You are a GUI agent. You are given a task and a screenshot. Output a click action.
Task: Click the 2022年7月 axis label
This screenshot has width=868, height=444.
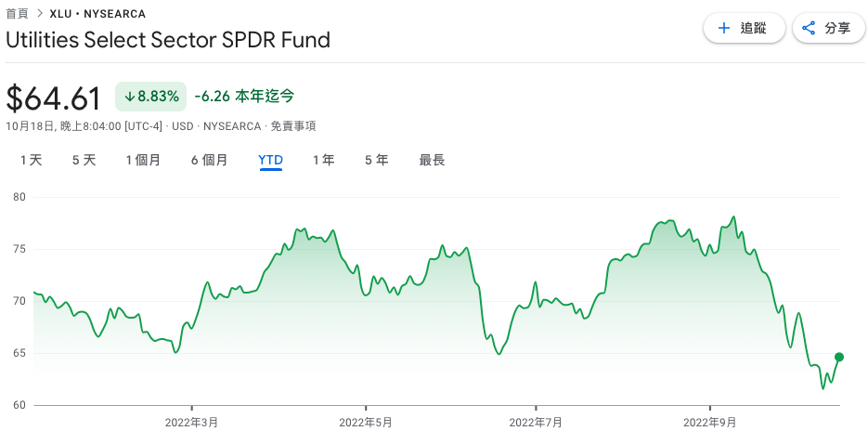tap(536, 423)
